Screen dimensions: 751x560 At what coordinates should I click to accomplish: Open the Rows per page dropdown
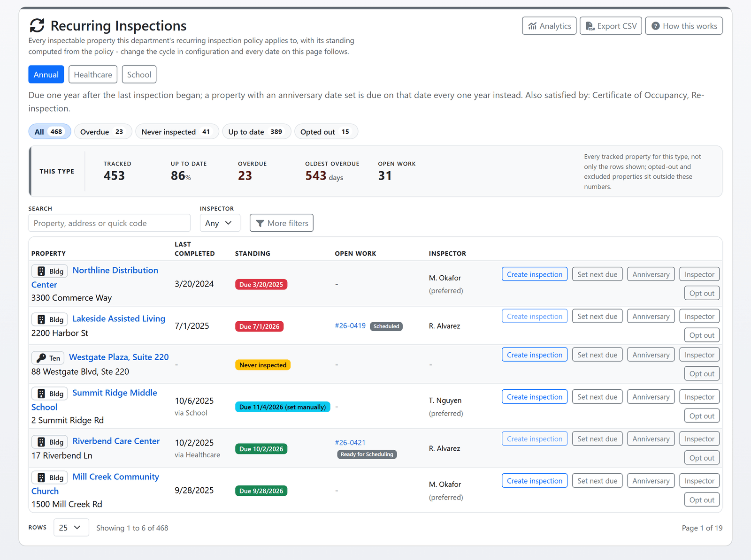pyautogui.click(x=71, y=528)
